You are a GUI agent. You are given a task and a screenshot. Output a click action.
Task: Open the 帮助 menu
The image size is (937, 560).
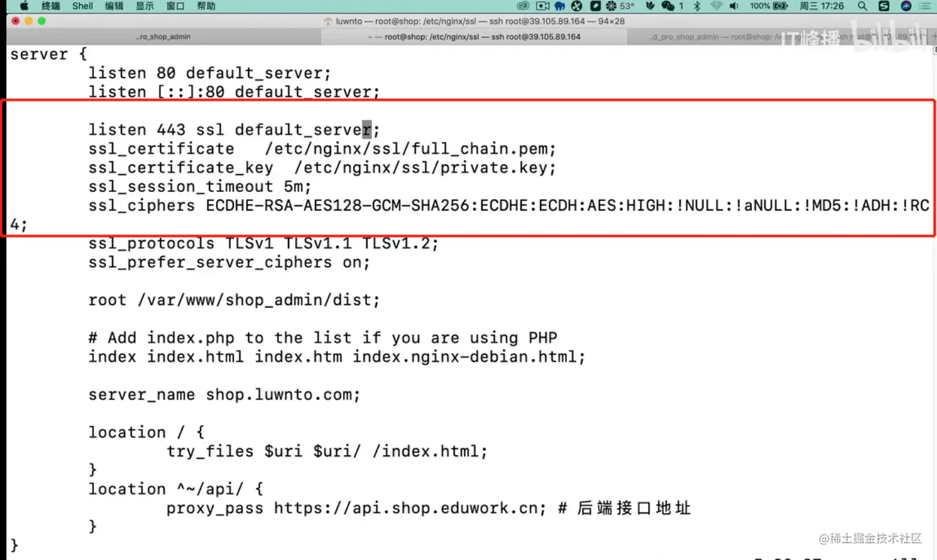point(206,6)
